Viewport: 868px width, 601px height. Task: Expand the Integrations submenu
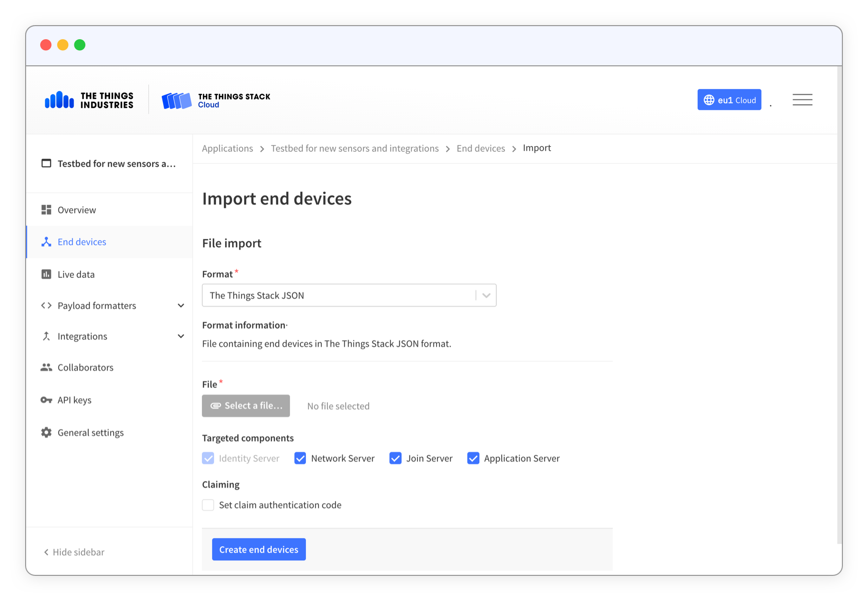tap(181, 336)
